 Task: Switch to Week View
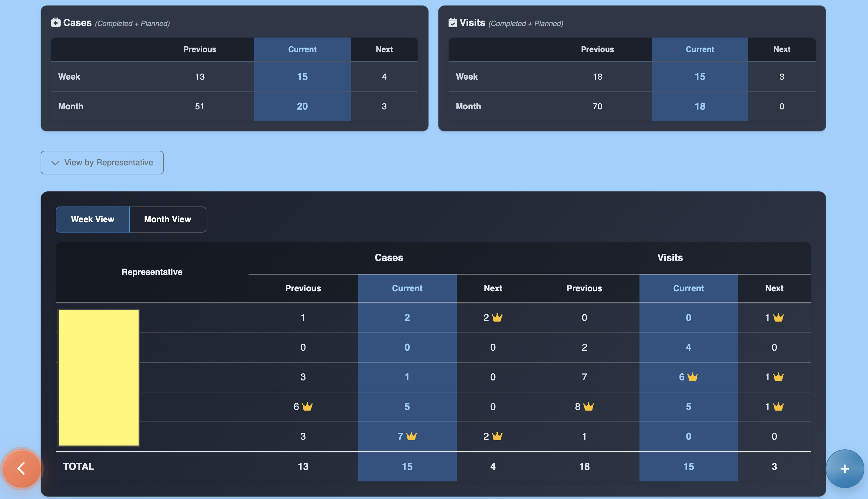click(x=93, y=219)
